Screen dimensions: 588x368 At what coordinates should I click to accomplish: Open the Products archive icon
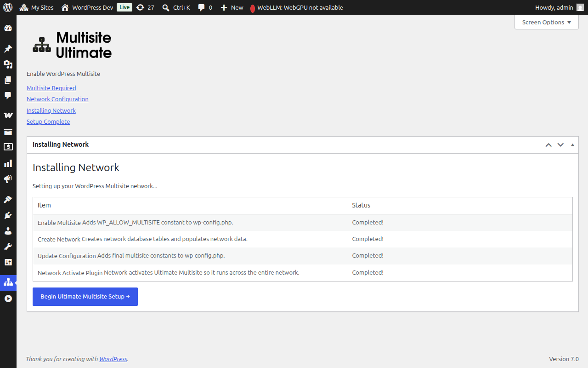click(x=8, y=132)
